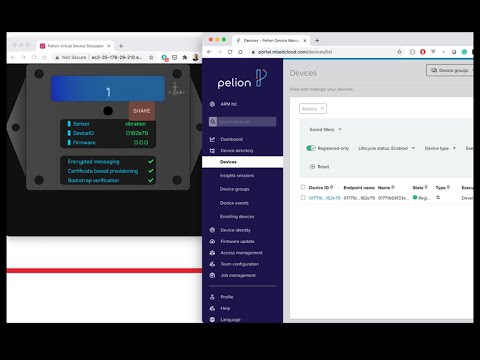Click the Language globe icon
480x360 pixels.
pos(212,319)
